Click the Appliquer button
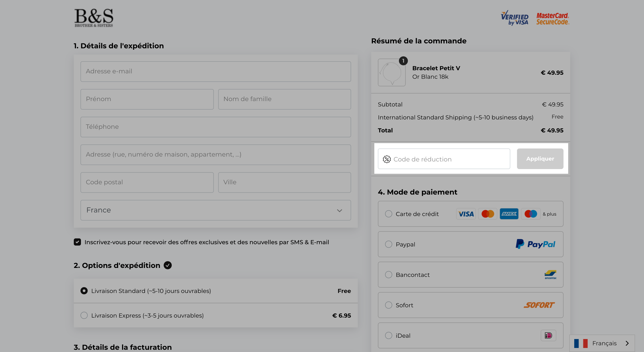 point(540,159)
